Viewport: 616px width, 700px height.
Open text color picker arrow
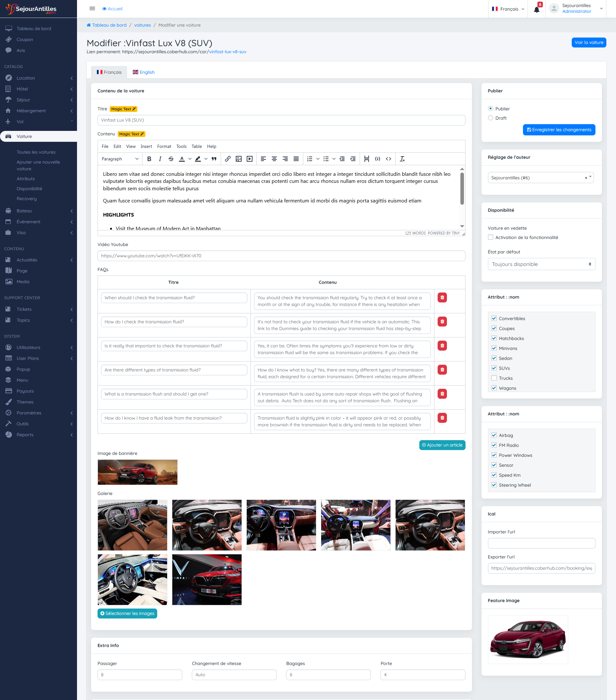pos(190,159)
